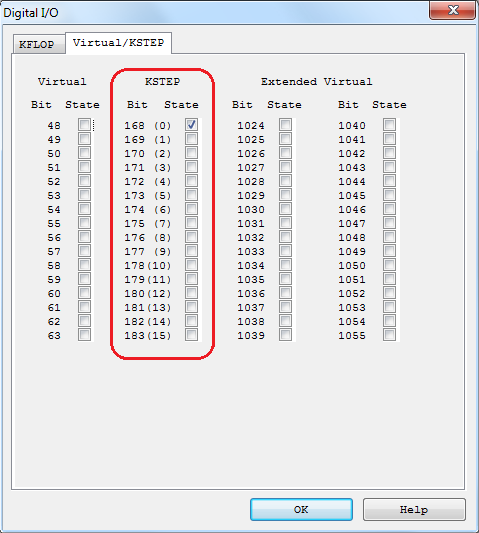This screenshot has height=533, width=479.
Task: Click the OK button
Action: [301, 509]
